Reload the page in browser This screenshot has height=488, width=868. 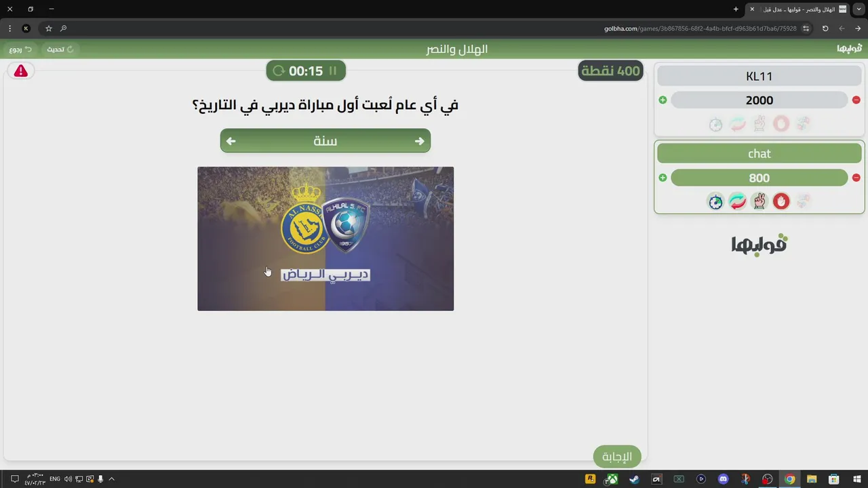(x=825, y=28)
